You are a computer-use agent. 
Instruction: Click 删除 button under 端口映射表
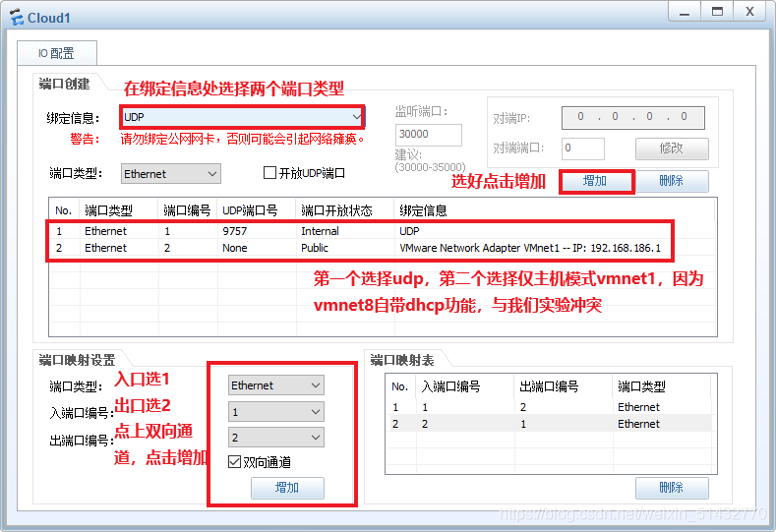672,488
